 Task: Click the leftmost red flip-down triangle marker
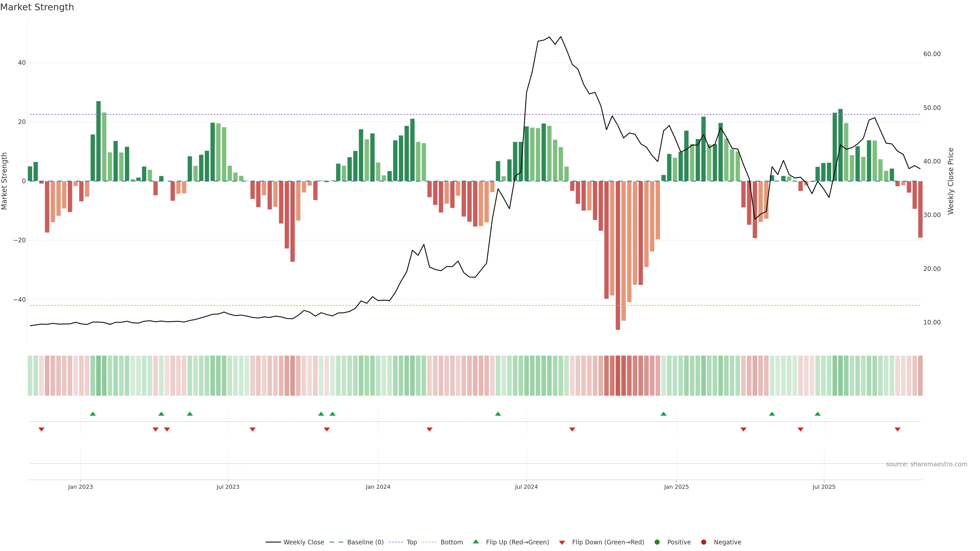[x=41, y=429]
